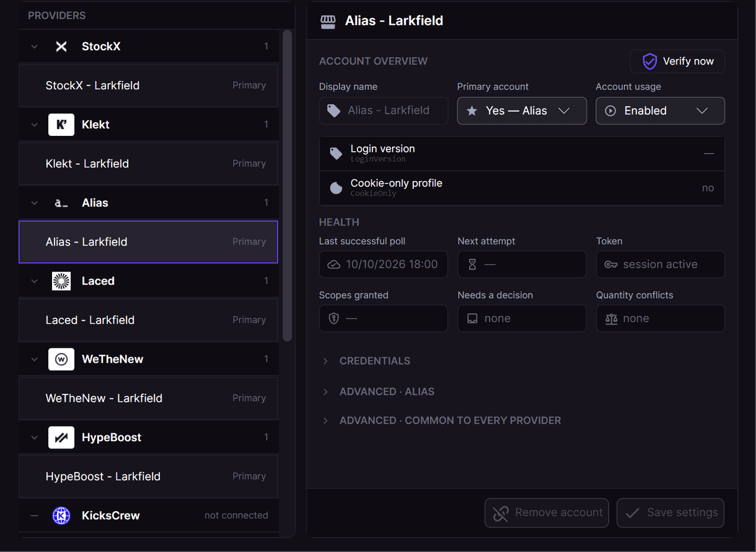Click the Last successful poll date field

pos(384,264)
